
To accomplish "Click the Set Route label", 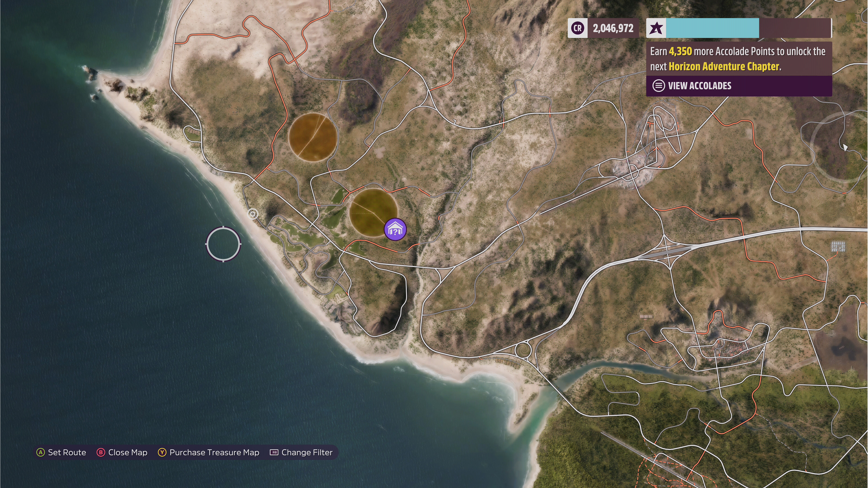I will (x=67, y=452).
